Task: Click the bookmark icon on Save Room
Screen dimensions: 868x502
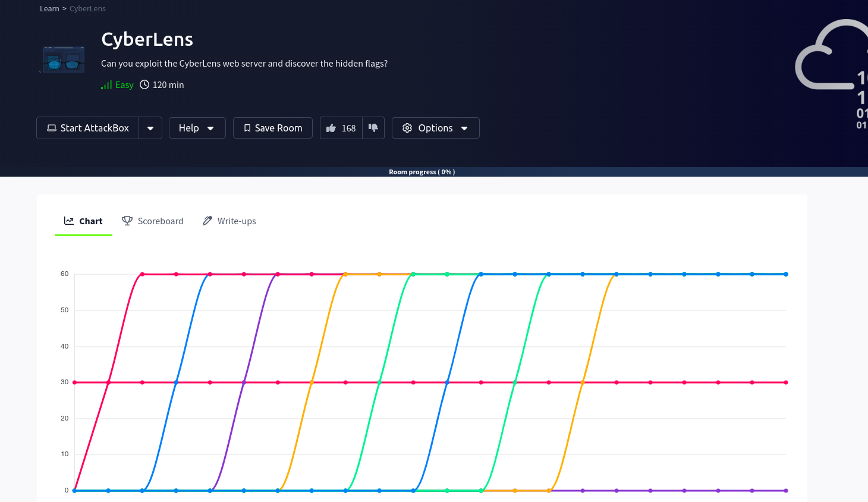Action: pos(247,128)
